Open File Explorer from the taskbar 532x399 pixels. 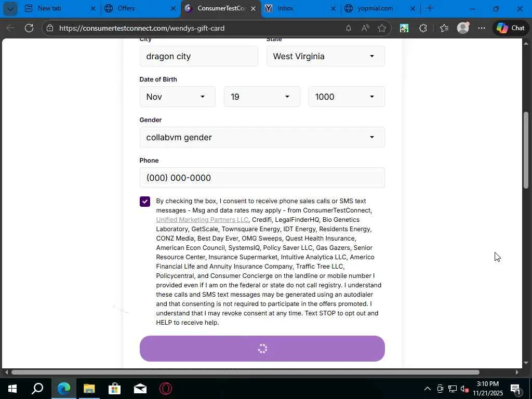89,389
